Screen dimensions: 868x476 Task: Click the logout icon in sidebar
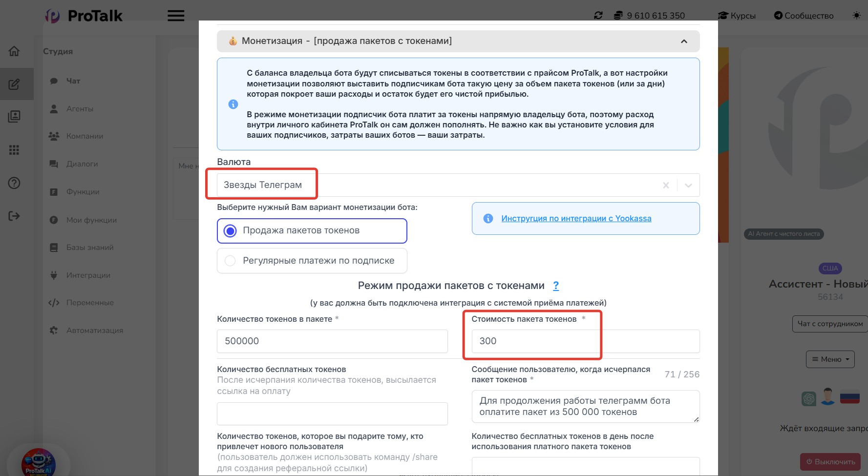tap(14, 216)
